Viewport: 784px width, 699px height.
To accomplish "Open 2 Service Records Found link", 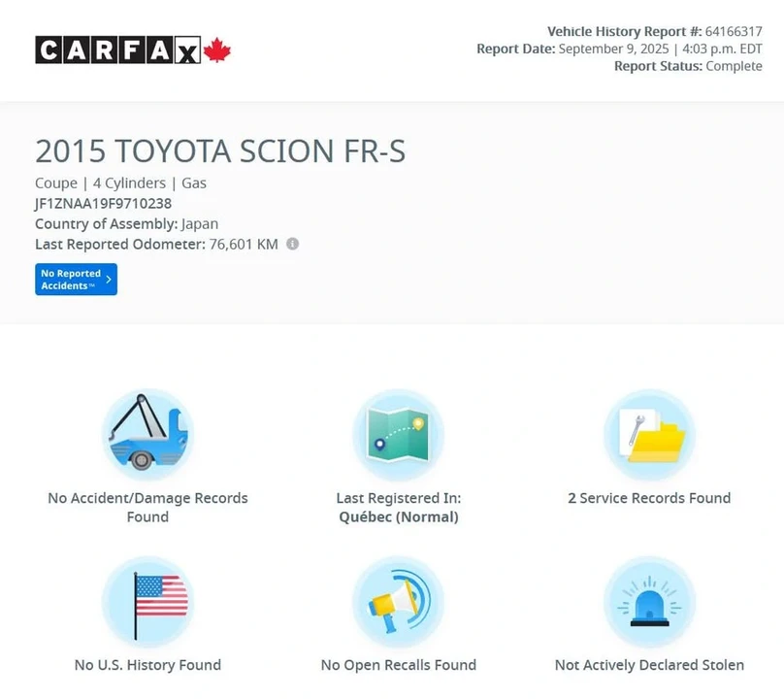I will (x=649, y=498).
